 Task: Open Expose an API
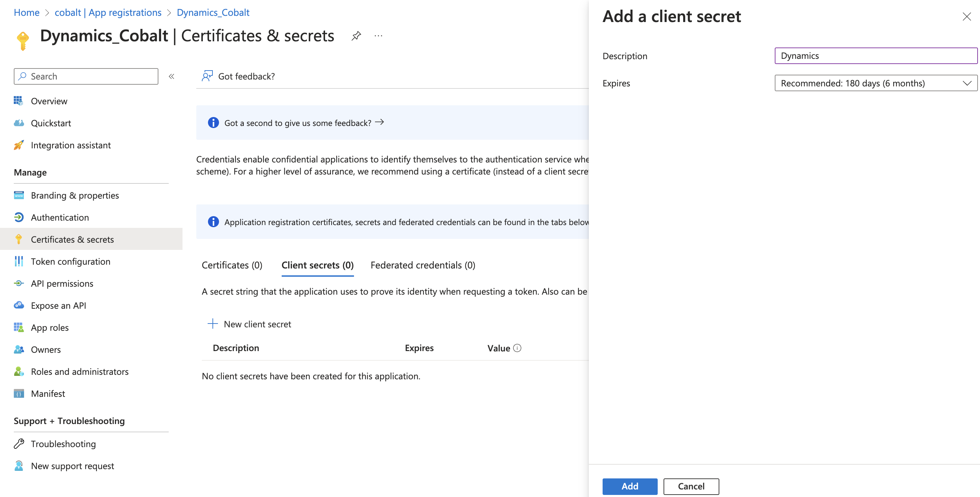click(x=58, y=305)
